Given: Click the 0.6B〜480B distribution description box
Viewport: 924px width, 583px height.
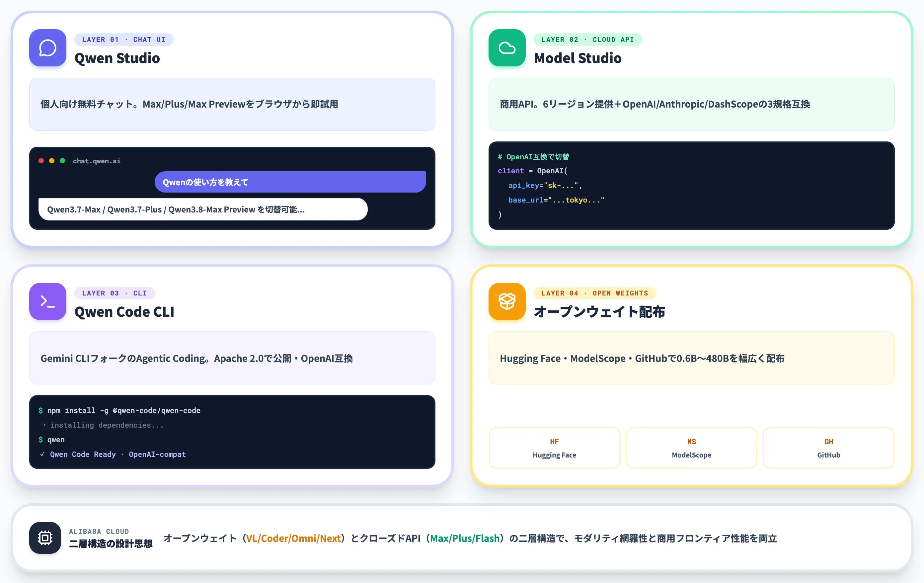Looking at the screenshot, I should tap(691, 358).
